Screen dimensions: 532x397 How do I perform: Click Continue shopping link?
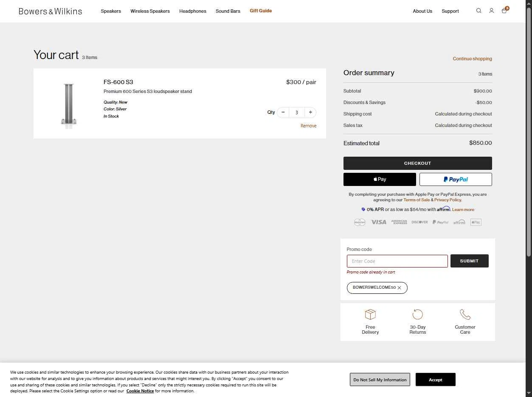click(472, 59)
